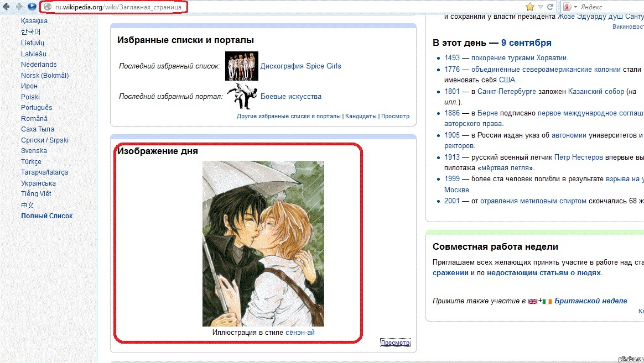Open авторского права link
Image resolution: width=644 pixels, height=363 pixels.
coord(472,124)
